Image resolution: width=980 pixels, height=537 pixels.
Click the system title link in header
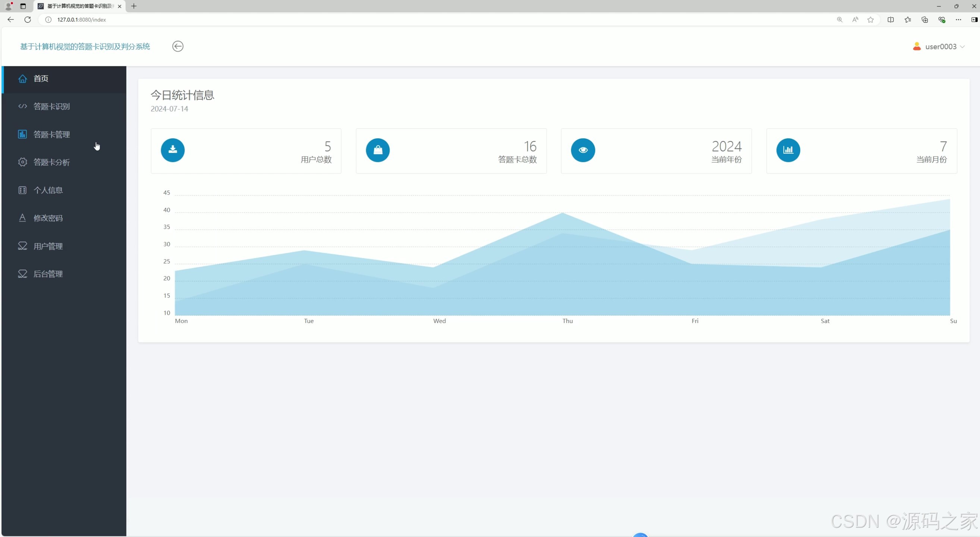[x=85, y=46]
